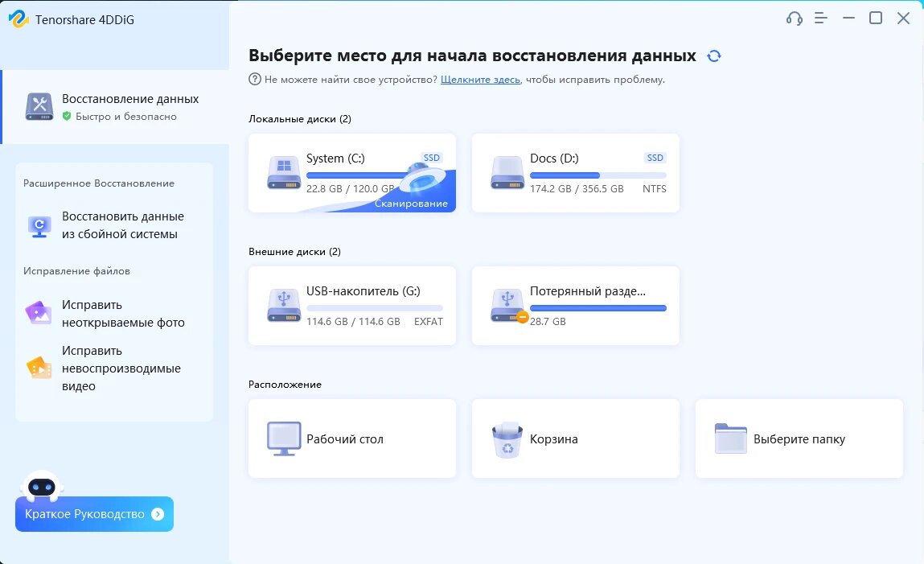Click the Docs (D:) drive icon

[507, 172]
